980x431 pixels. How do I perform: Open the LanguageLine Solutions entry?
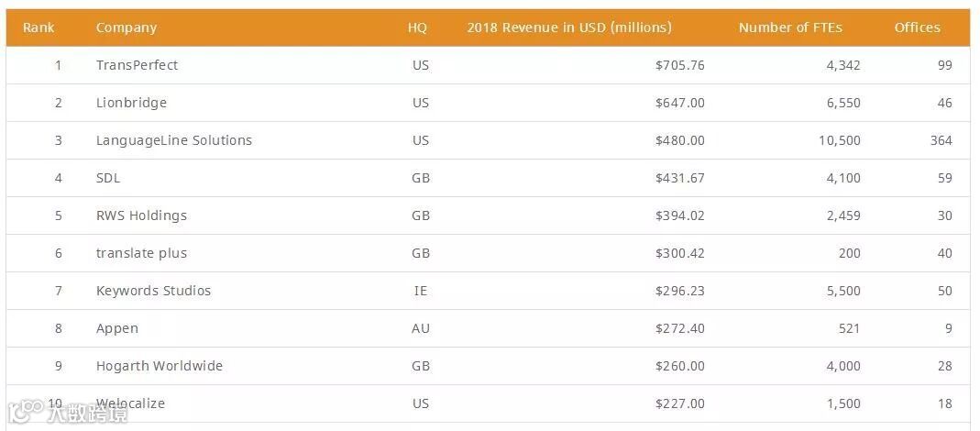coord(174,140)
